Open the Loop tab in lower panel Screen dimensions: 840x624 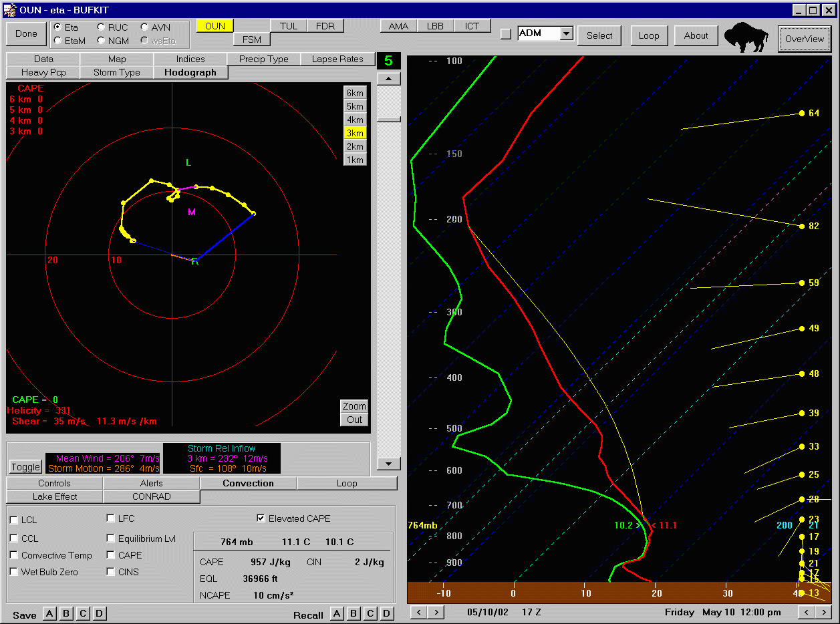point(347,484)
